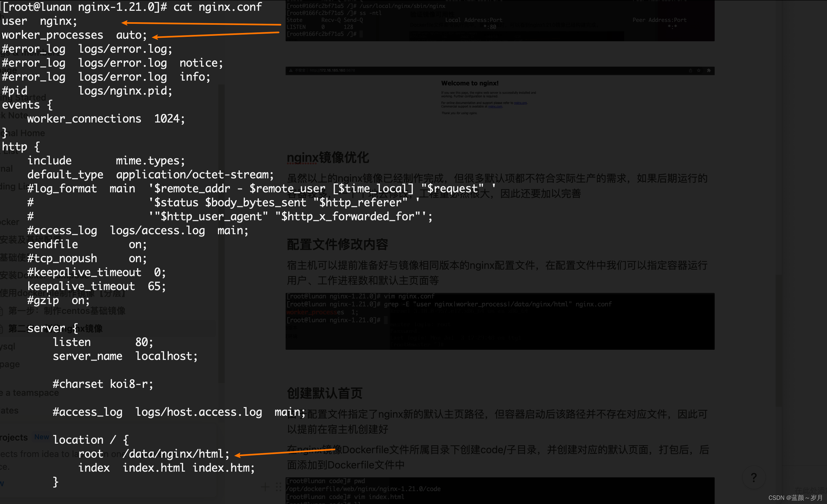
Task: Click the 'index index.html index.htm;' line
Action: (x=167, y=468)
